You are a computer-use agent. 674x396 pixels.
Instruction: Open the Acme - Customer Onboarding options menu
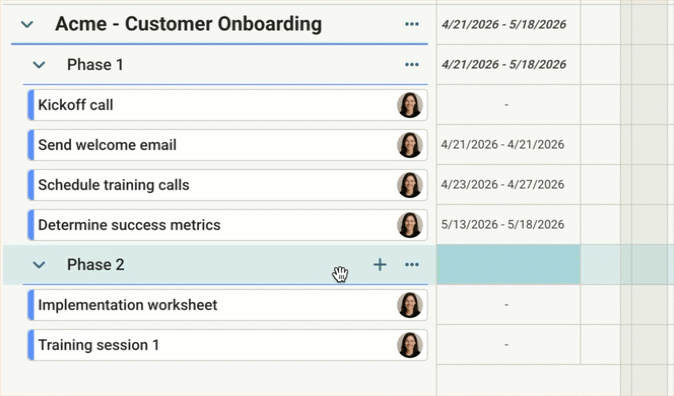click(412, 24)
